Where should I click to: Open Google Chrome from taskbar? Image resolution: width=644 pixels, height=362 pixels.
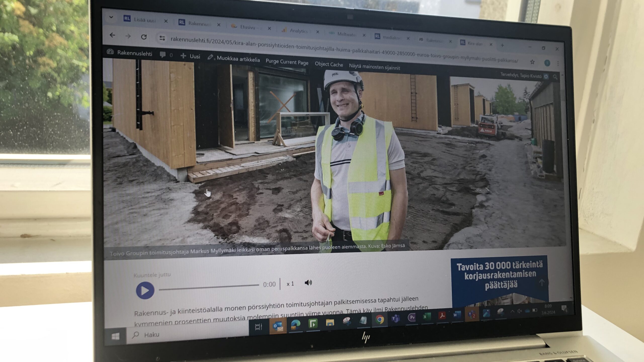tap(380, 319)
